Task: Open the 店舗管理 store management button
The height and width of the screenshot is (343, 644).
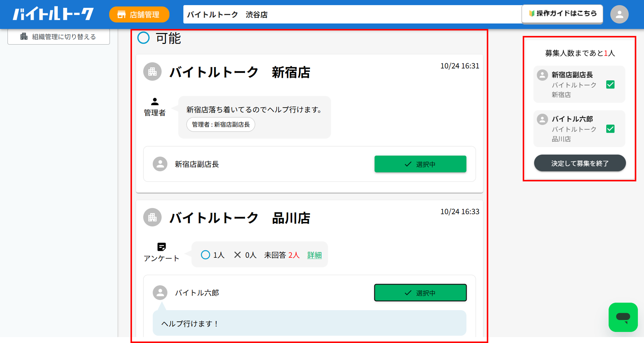Action: coord(139,15)
